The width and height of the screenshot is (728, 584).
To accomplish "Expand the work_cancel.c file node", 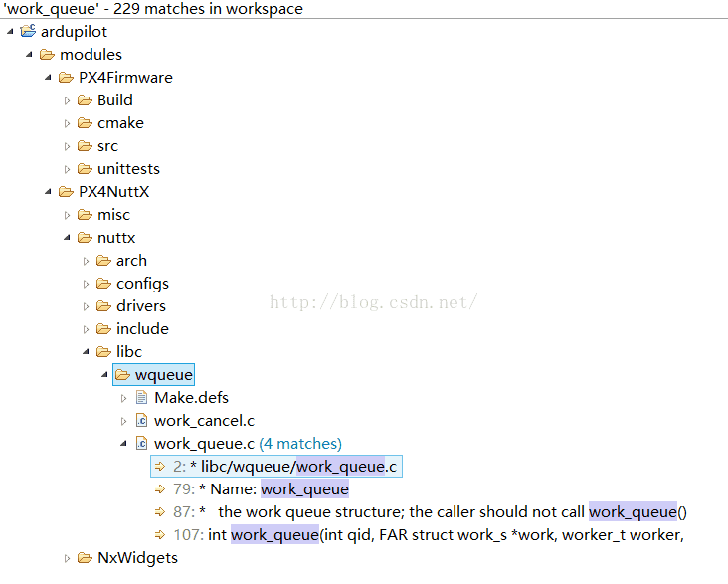I will click(123, 421).
